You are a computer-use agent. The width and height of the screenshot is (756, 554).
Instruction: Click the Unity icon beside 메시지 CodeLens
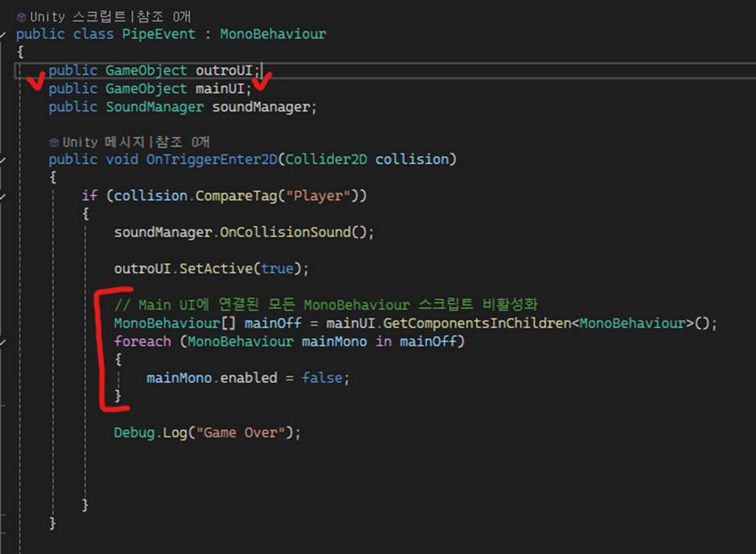coord(54,142)
